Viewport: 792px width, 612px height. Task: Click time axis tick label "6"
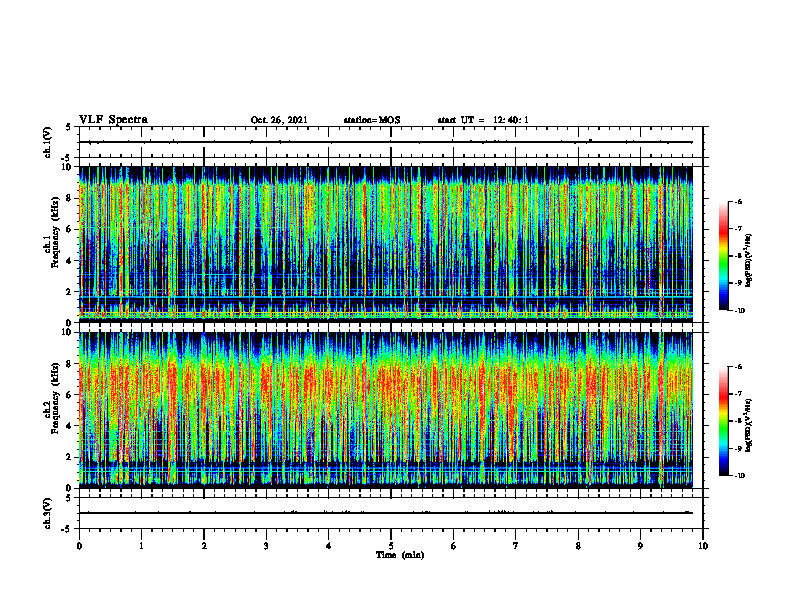coord(453,546)
